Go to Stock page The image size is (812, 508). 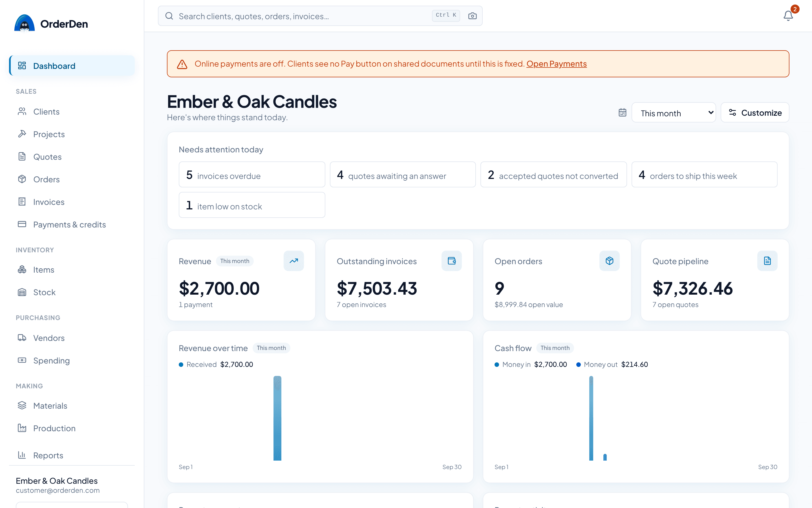tap(72, 292)
